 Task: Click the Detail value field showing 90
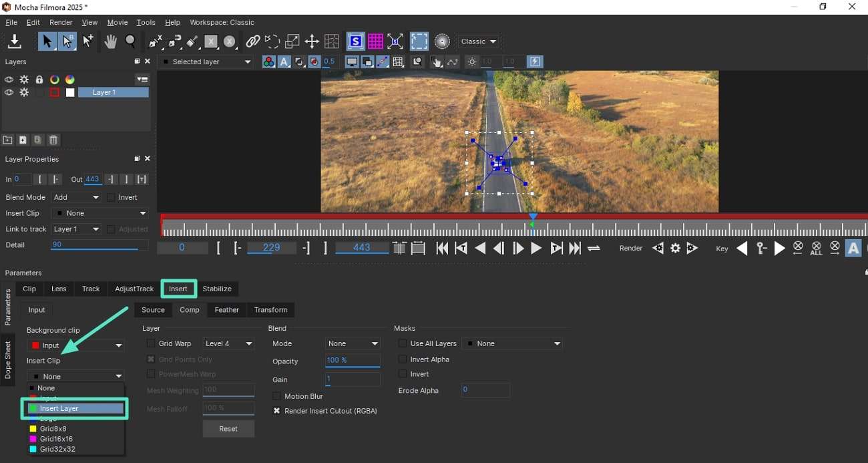point(99,245)
